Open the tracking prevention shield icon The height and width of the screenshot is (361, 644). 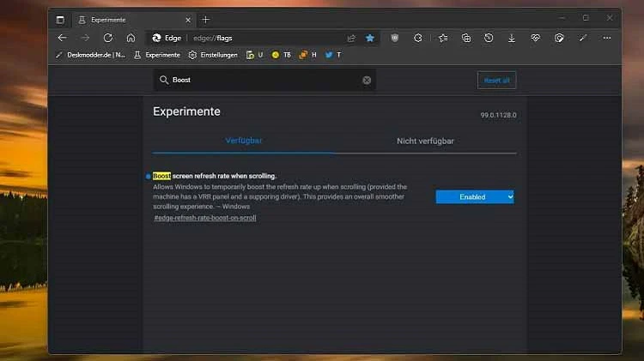[395, 38]
